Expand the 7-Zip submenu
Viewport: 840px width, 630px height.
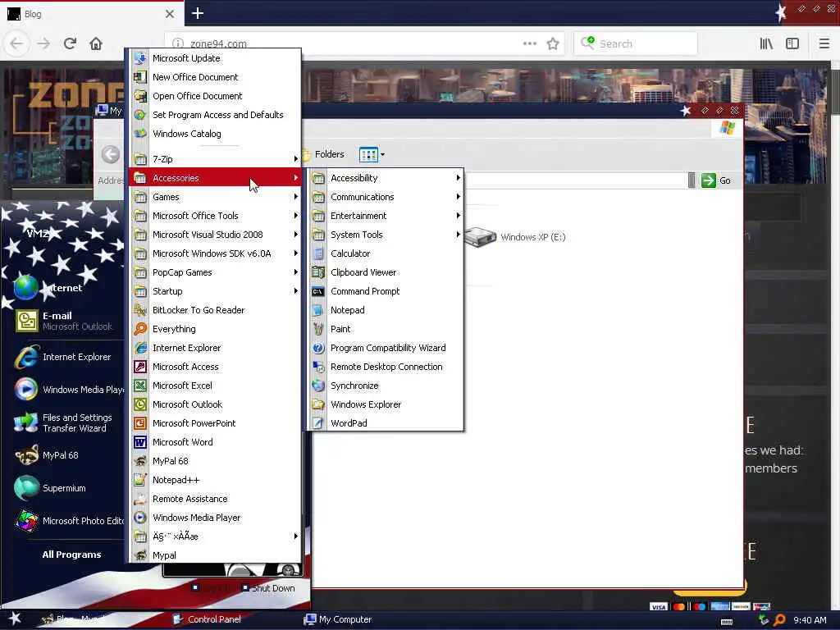click(216, 159)
